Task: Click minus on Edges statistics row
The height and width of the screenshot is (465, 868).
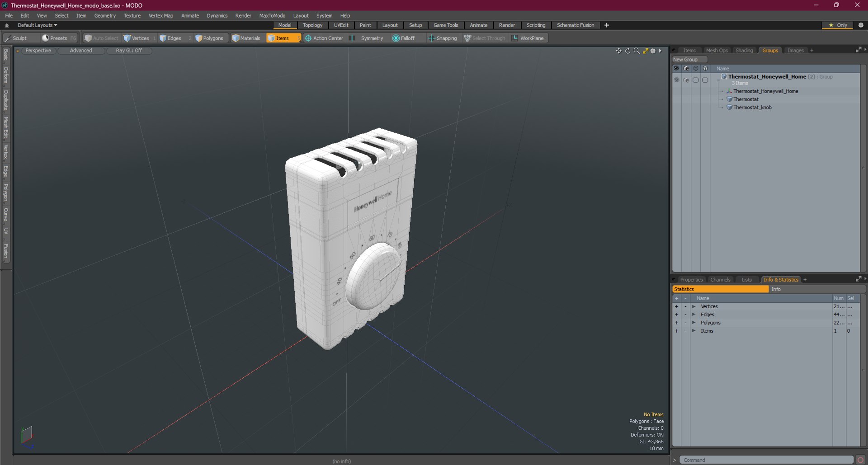Action: click(x=685, y=315)
